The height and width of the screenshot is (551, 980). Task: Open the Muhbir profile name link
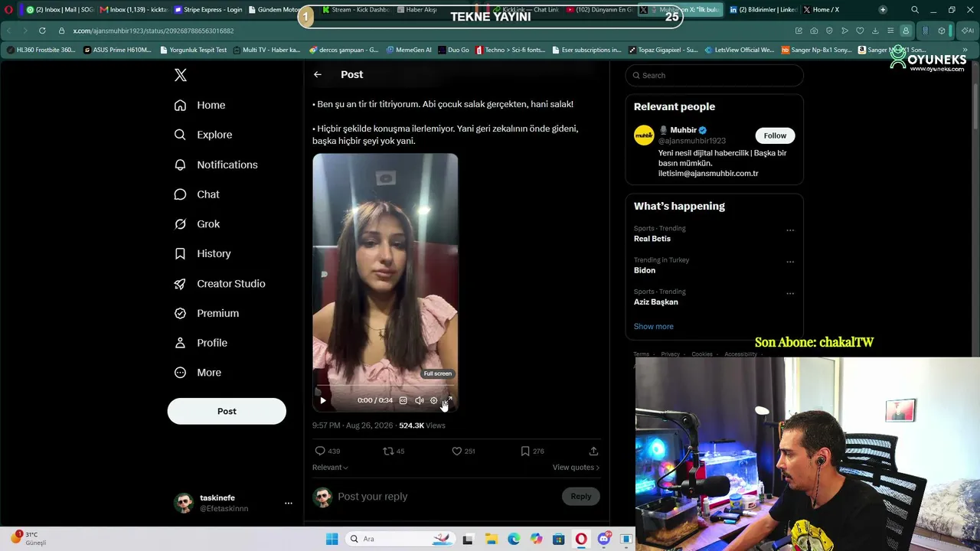click(684, 130)
